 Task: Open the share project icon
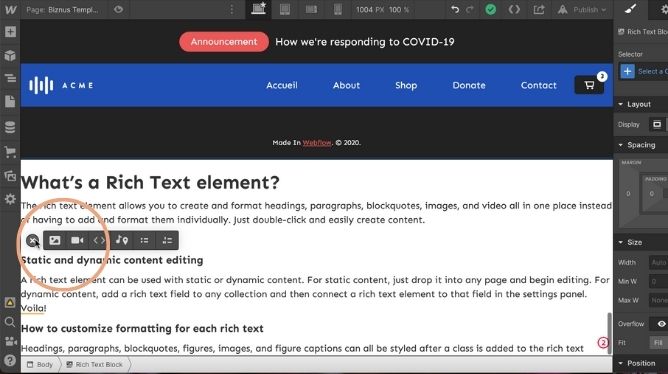pos(539,9)
